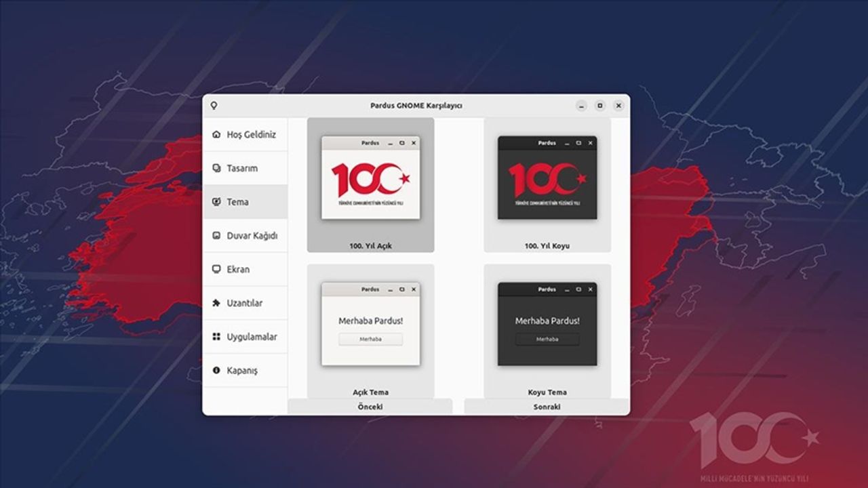Click the puzzle icon beside Uzantılar
This screenshot has height=488, width=868.
coord(216,303)
